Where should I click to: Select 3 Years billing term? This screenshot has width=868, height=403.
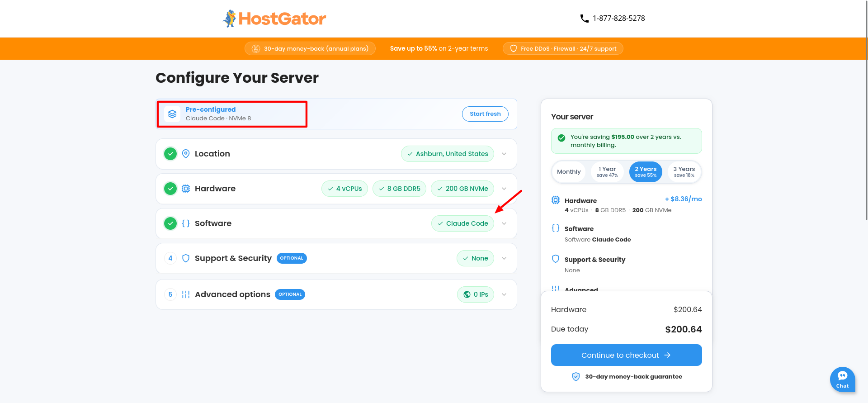(684, 172)
